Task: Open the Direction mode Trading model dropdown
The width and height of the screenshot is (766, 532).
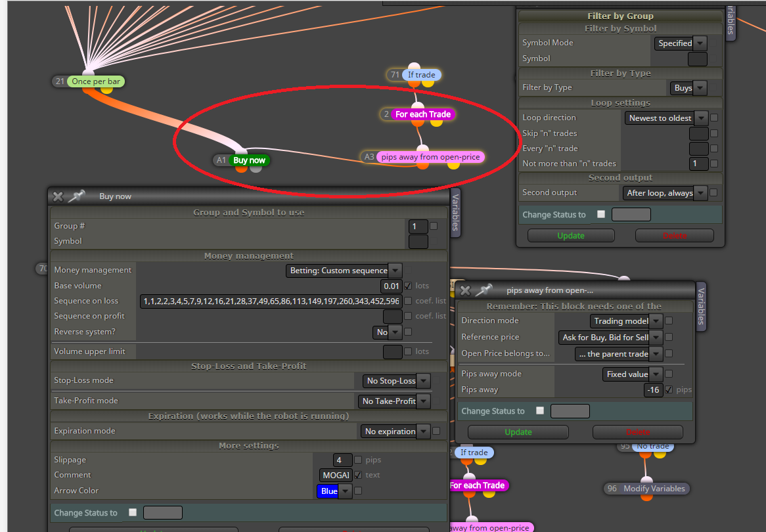Action: click(626, 321)
